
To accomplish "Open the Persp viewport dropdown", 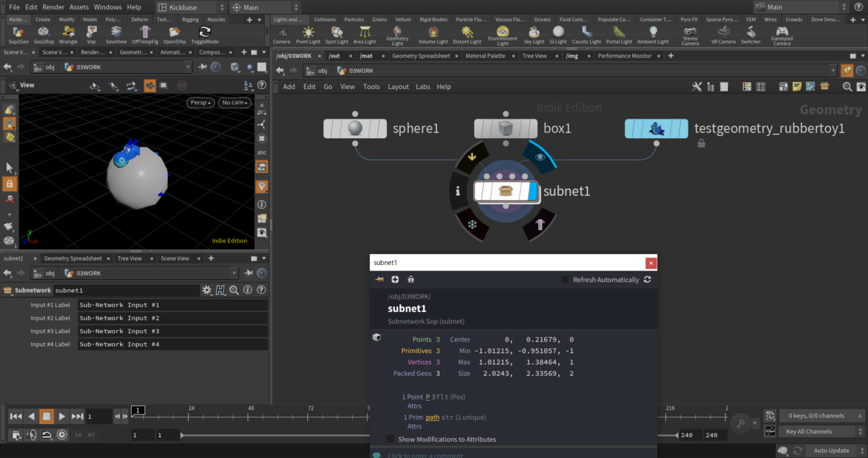I will tap(202, 103).
